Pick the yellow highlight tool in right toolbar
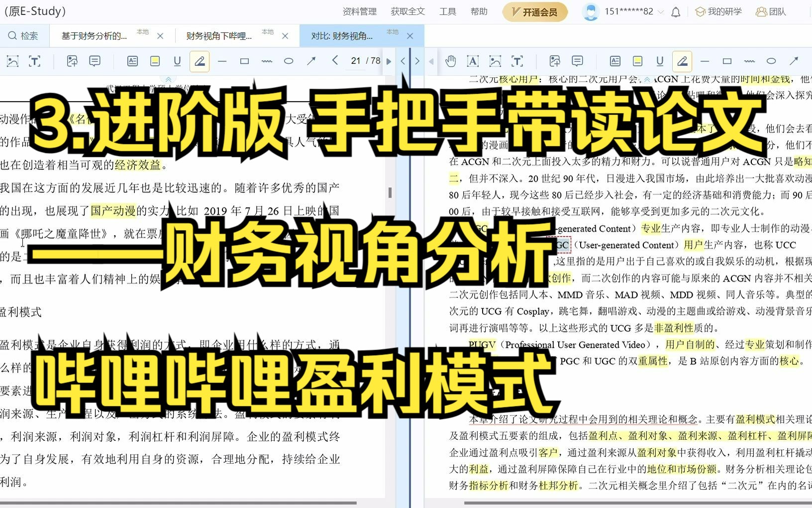The image size is (812, 508). point(637,61)
